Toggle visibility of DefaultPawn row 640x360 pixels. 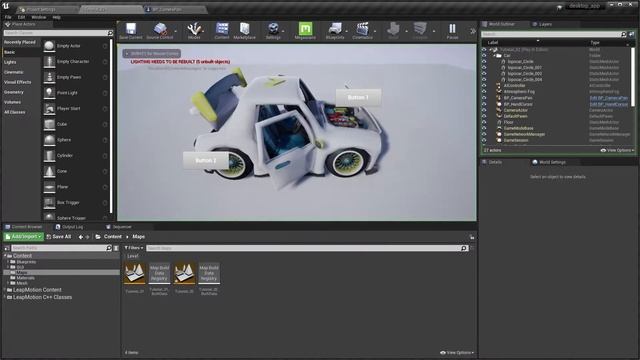[484, 116]
